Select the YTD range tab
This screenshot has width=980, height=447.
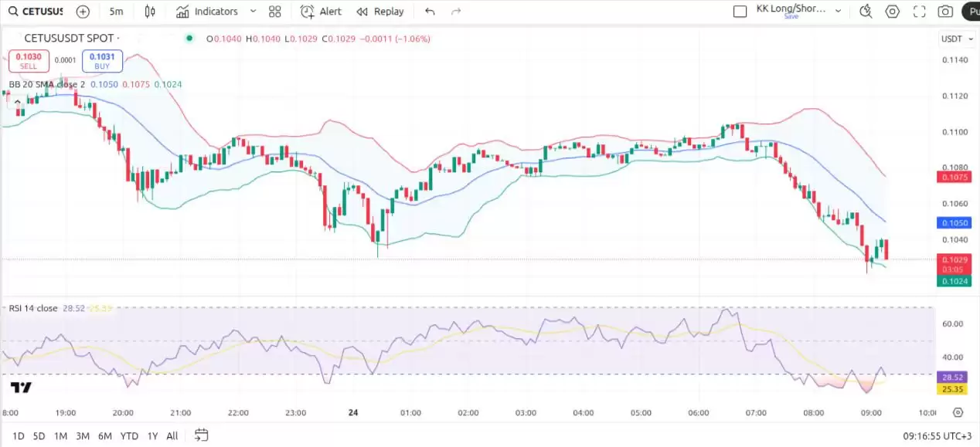click(129, 435)
